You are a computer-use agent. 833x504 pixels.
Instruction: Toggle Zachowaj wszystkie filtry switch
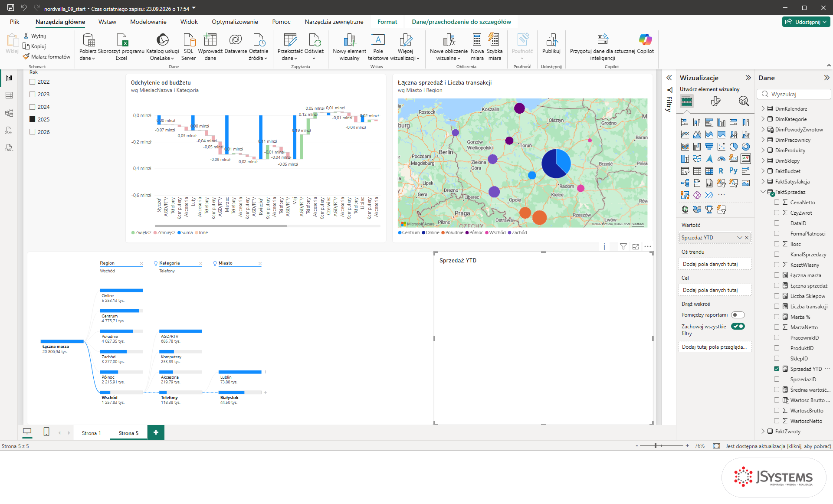click(x=738, y=326)
